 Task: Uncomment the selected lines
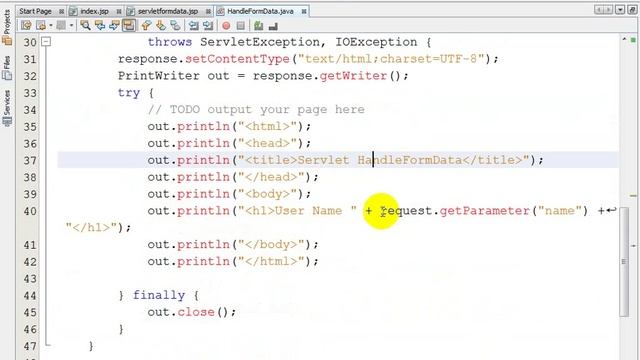(273, 26)
